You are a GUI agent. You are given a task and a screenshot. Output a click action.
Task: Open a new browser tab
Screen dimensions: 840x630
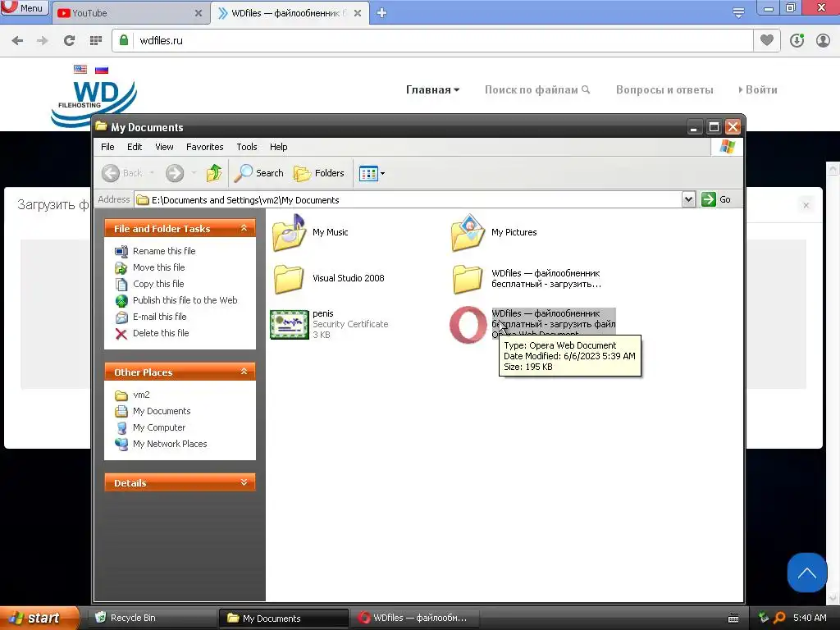click(381, 13)
